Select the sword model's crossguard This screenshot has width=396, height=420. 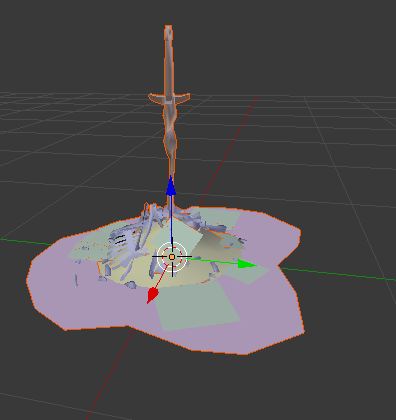click(x=169, y=98)
